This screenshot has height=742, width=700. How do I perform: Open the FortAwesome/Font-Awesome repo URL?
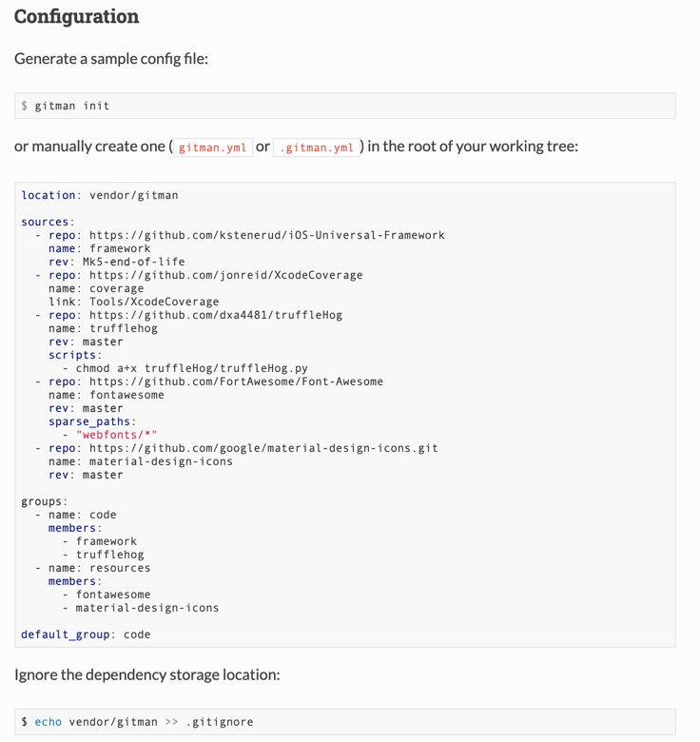236,381
